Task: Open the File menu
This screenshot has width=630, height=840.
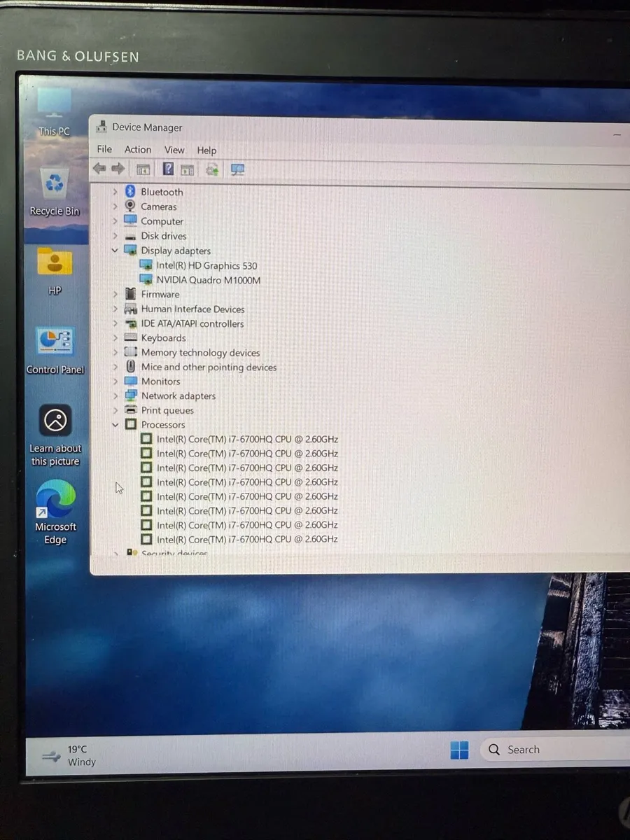Action: pyautogui.click(x=104, y=149)
